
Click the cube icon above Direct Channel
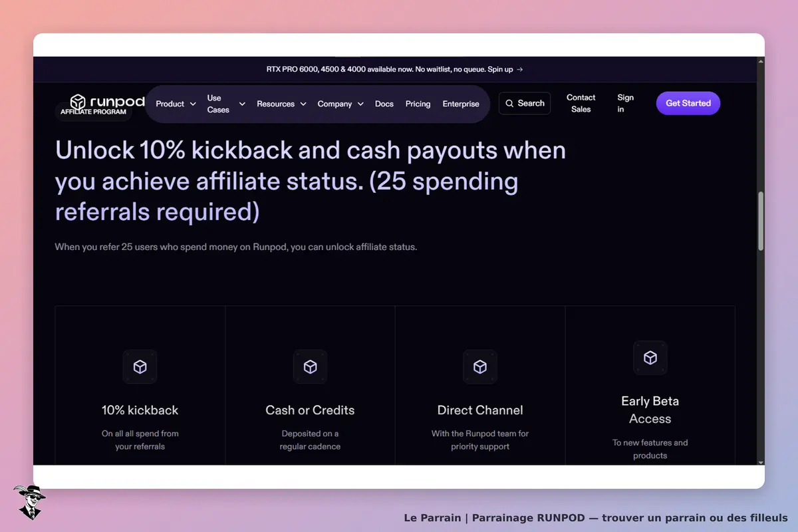click(480, 366)
